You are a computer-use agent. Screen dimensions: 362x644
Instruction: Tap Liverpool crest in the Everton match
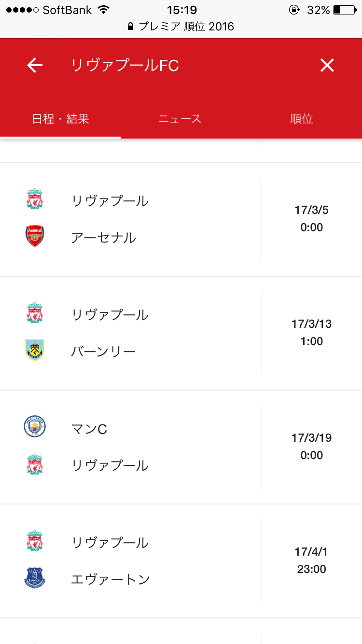click(x=35, y=541)
